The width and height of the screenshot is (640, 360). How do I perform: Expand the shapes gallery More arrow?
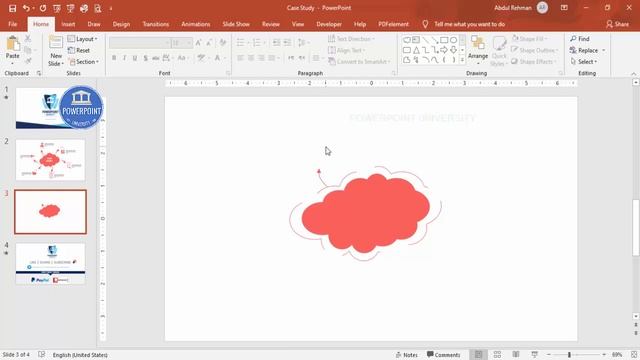462,60
